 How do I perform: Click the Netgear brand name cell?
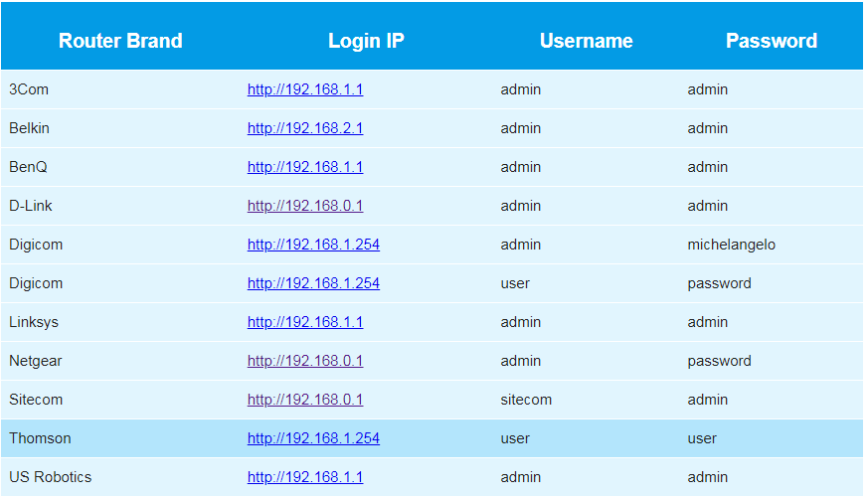pyautogui.click(x=36, y=361)
